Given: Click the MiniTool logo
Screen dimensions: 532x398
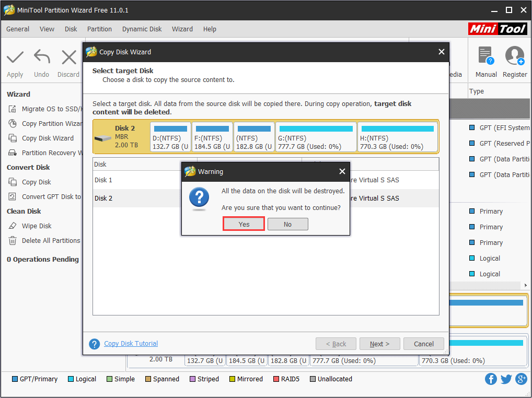Looking at the screenshot, I should 498,29.
